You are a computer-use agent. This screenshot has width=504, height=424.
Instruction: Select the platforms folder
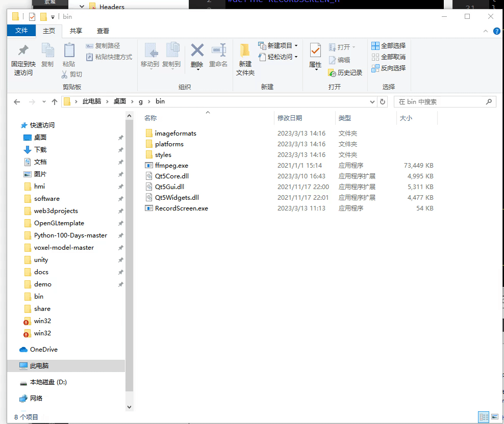(x=169, y=144)
